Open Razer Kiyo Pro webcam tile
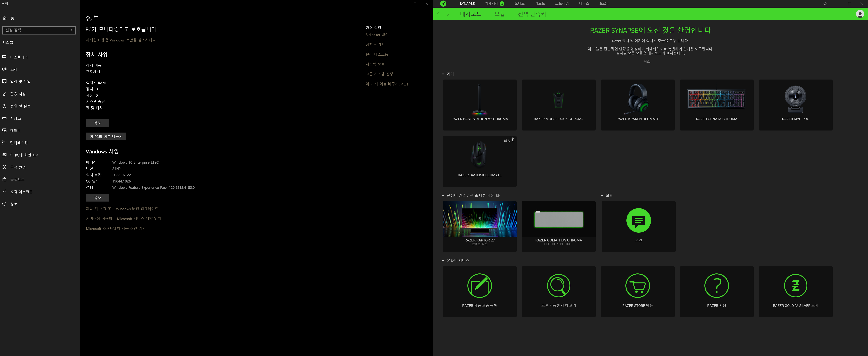This screenshot has width=868, height=356. (x=796, y=105)
